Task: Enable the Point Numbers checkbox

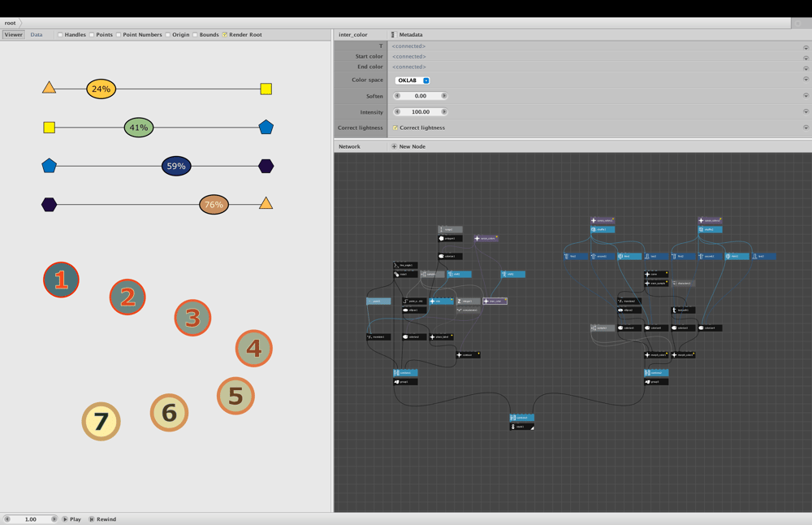Action: point(119,35)
